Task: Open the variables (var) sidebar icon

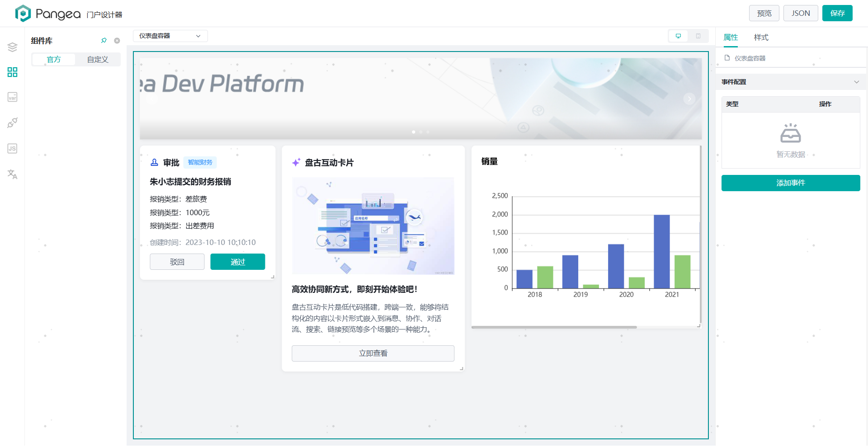Action: 12,97
